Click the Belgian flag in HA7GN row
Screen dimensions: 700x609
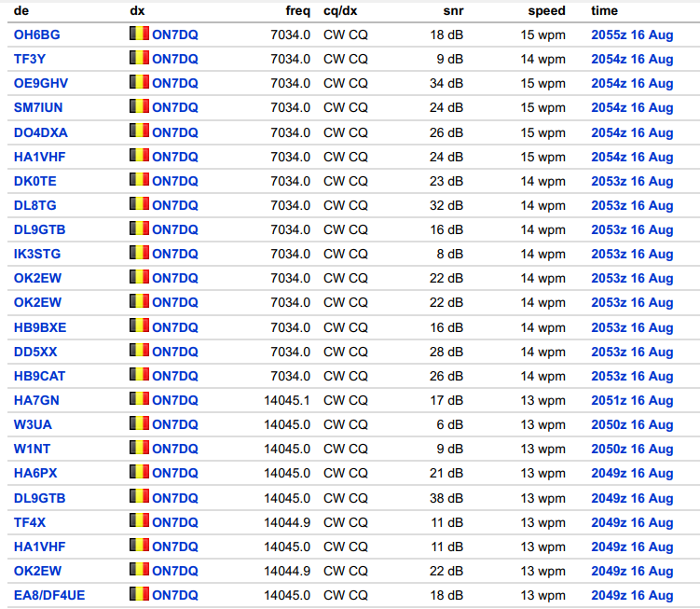[x=139, y=398]
